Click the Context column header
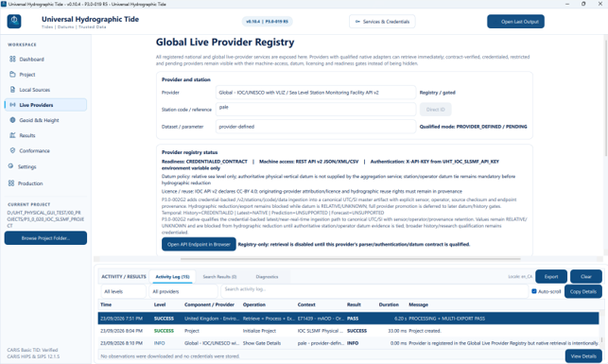 pyautogui.click(x=306, y=304)
